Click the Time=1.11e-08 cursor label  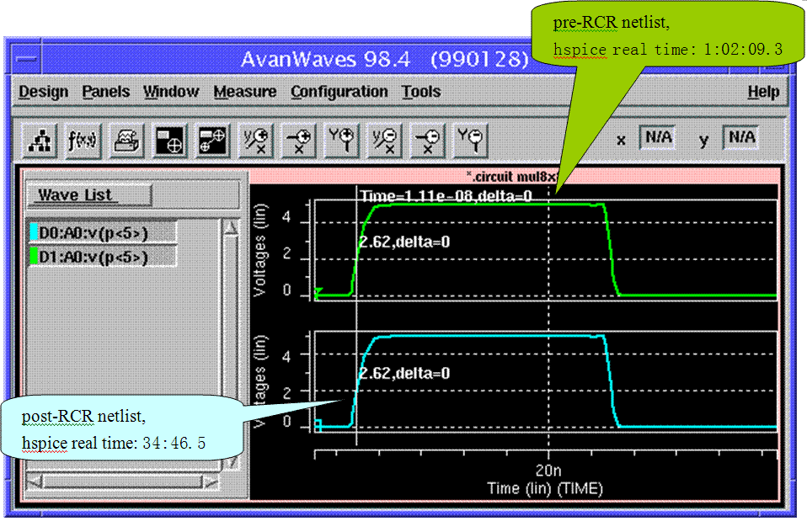pos(446,196)
